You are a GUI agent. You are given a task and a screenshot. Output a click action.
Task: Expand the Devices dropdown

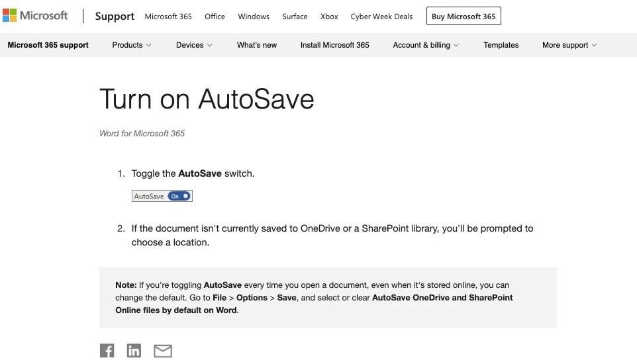194,45
